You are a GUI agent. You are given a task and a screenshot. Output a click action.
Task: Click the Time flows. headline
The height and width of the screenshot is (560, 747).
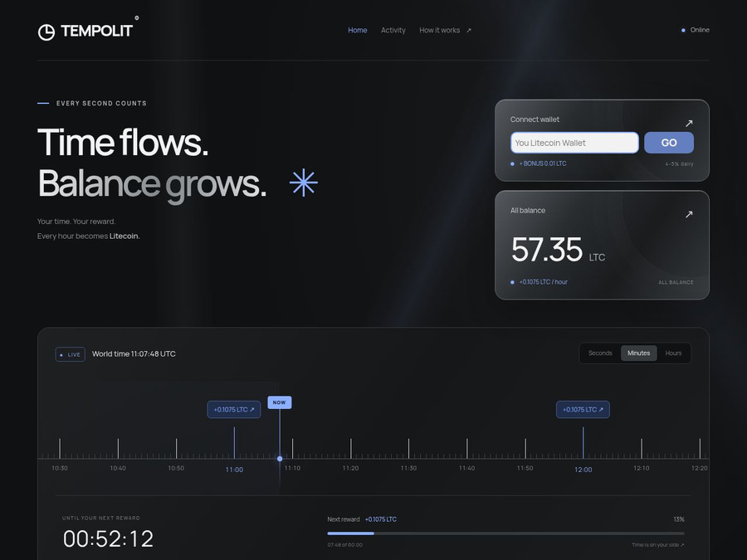(123, 142)
